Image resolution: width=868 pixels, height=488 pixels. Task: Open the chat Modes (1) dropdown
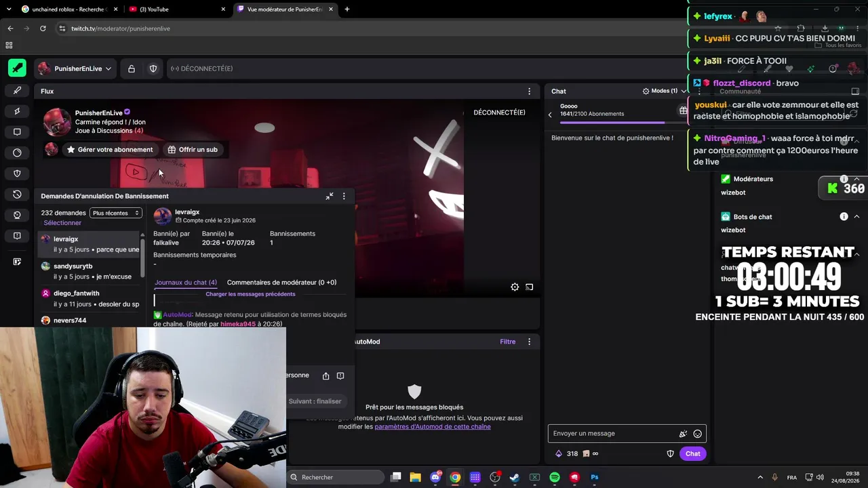665,91
